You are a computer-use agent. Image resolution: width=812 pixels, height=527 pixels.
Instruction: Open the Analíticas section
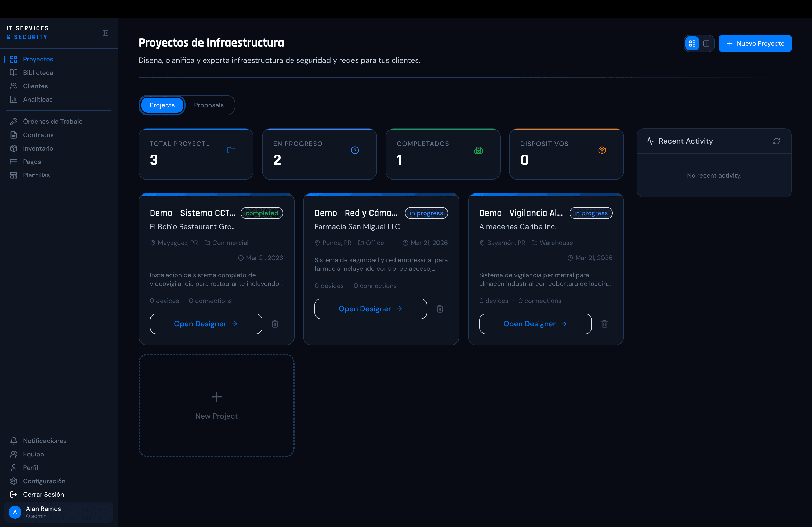[38, 100]
